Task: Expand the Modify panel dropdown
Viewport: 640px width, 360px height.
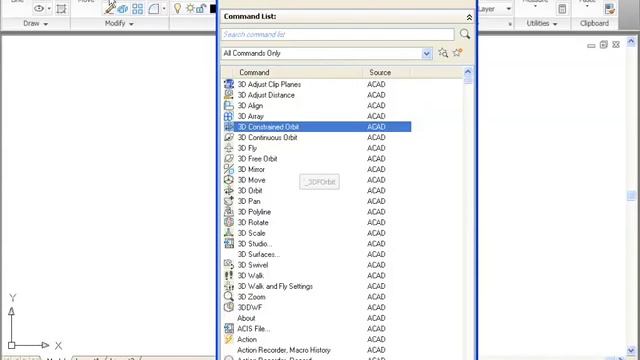Action: (131, 24)
